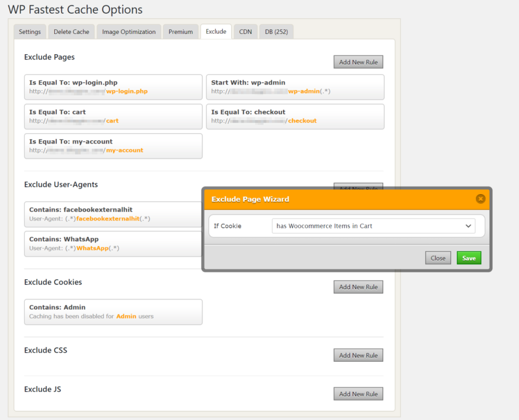Add a new rule under Exclude Pages
The width and height of the screenshot is (519, 420).
coord(358,62)
